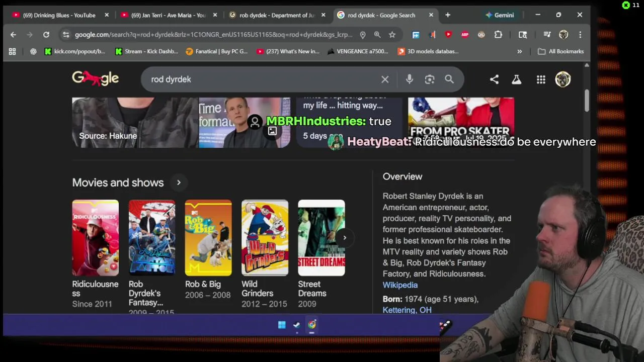The width and height of the screenshot is (644, 362).
Task: Open a new browser tab
Action: (448, 15)
